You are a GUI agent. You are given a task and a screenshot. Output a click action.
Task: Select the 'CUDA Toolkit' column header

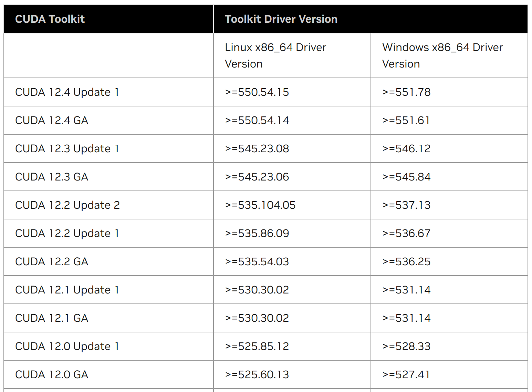[x=50, y=19]
